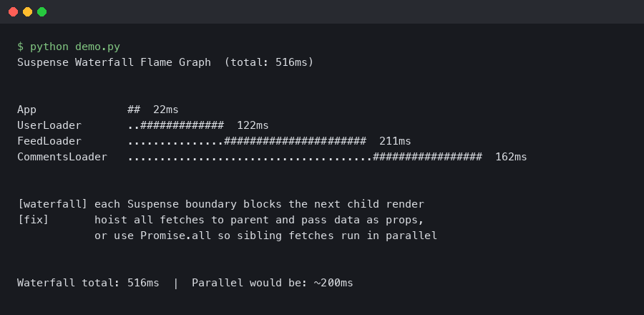The image size is (644, 315).
Task: Click the UserLoader hash flame bar
Action: coord(182,125)
